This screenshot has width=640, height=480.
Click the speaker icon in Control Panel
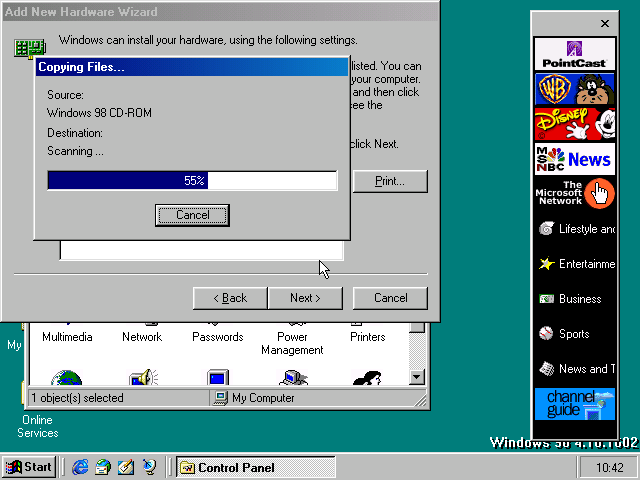pos(143,378)
